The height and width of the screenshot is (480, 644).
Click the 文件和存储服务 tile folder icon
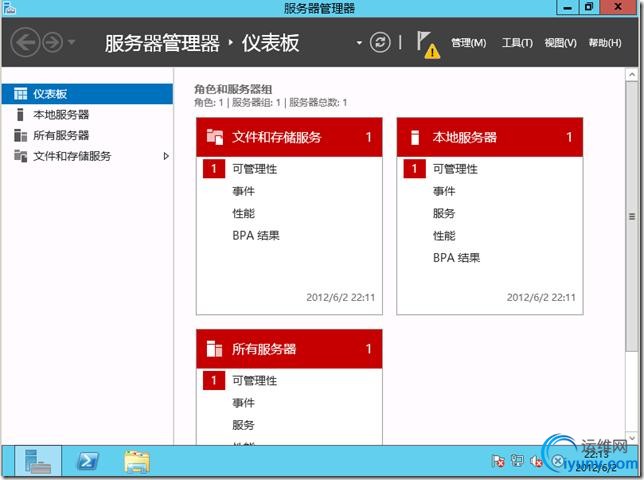pos(214,137)
